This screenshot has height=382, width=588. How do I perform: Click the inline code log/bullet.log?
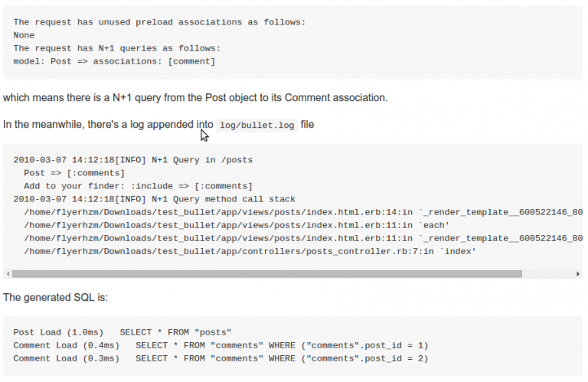(256, 125)
